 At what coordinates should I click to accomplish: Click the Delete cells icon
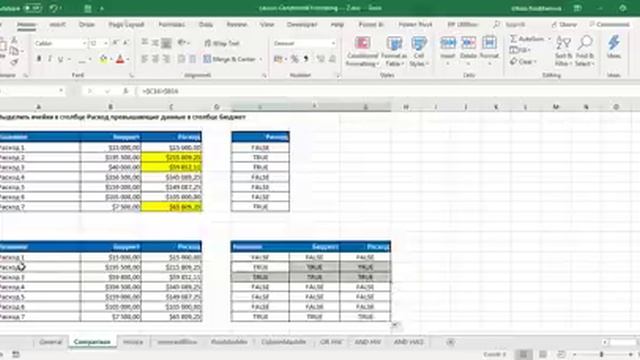(468, 43)
